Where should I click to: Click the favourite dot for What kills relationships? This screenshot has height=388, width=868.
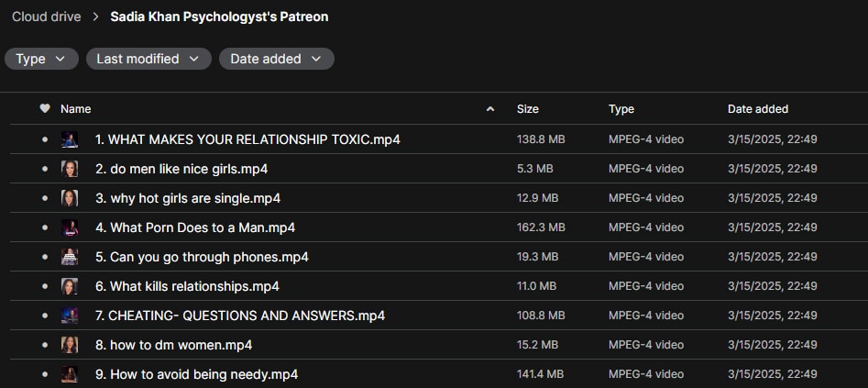[x=45, y=286]
